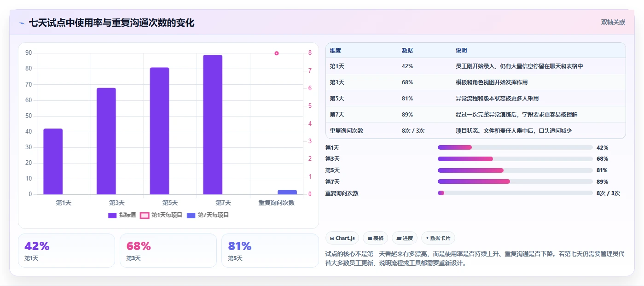Image resolution: width=644 pixels, height=286 pixels.
Task: Click the 第3天 bar in chart
Action: click(106, 141)
